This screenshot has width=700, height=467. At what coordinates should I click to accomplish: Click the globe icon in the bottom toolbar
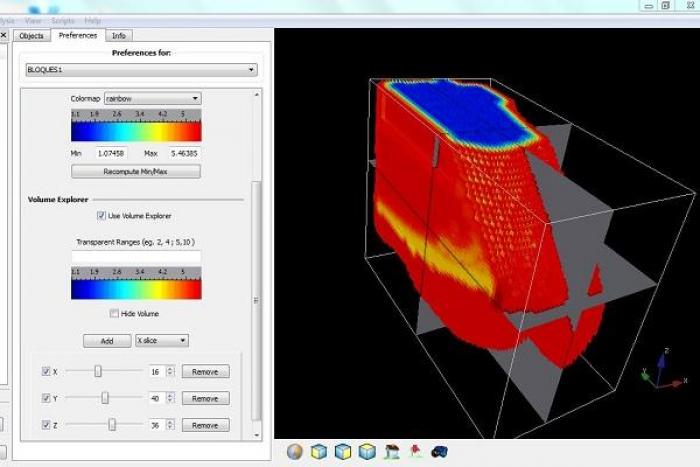coord(295,452)
